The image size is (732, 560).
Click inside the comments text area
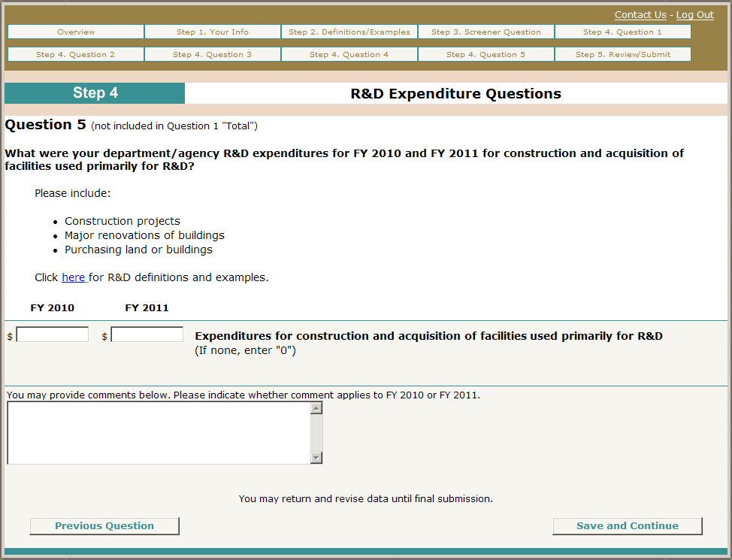pyautogui.click(x=159, y=433)
